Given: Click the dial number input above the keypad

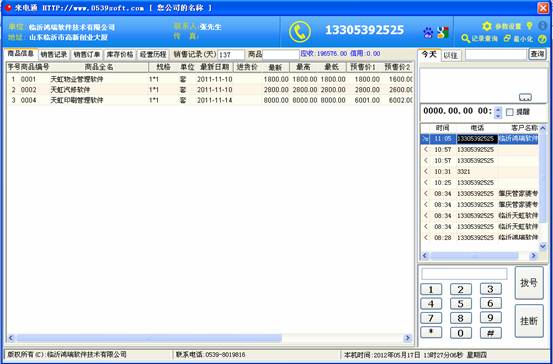Looking at the screenshot, I should point(464,274).
